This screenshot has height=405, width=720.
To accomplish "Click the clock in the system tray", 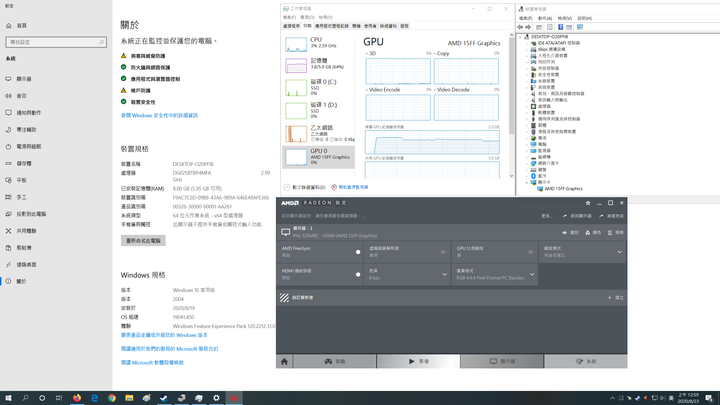I will pyautogui.click(x=688, y=398).
